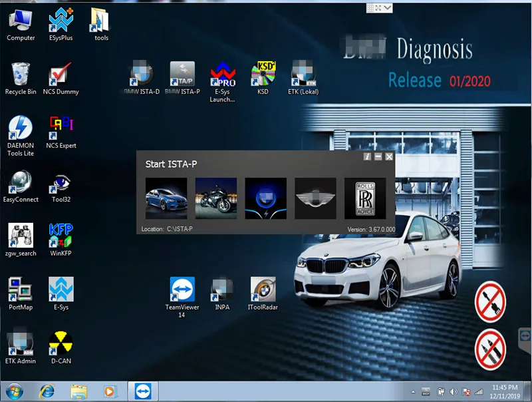Open the E-Sys desktop shortcut
532x402 pixels.
[x=61, y=294]
